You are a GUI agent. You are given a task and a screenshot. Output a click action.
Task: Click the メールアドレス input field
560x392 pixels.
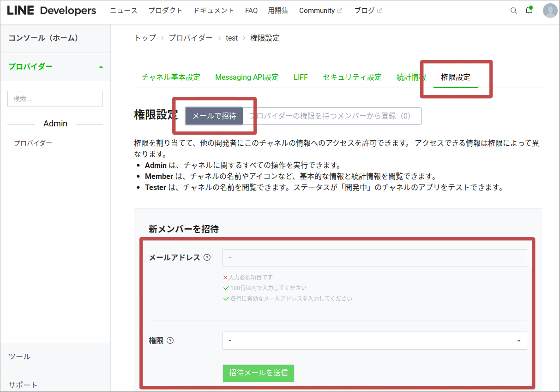coord(374,258)
